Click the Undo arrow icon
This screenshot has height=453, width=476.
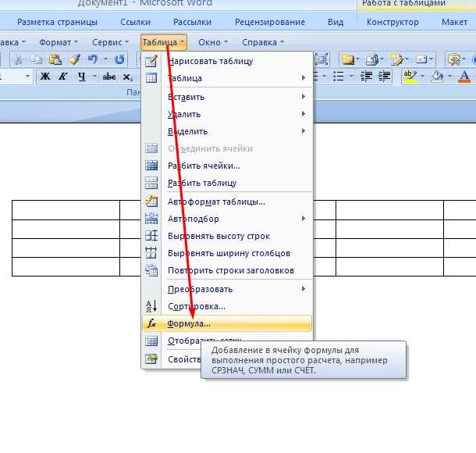coord(93,59)
